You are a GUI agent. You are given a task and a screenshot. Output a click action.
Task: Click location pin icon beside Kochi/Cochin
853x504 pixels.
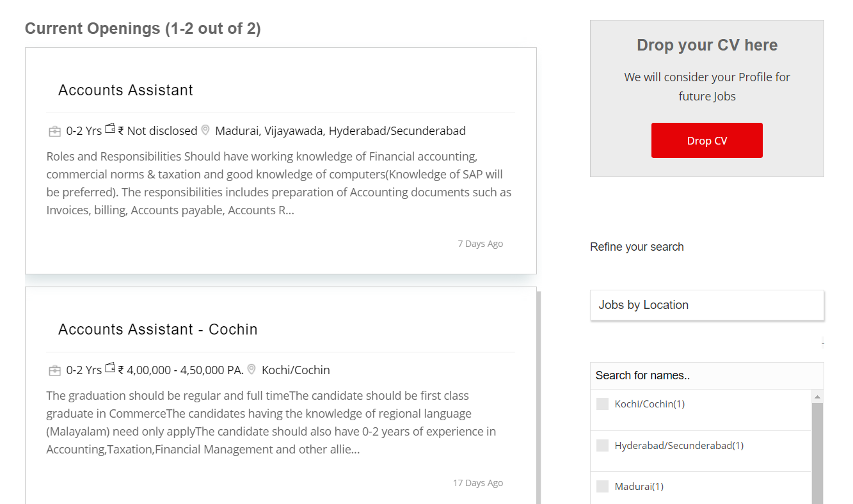251,370
